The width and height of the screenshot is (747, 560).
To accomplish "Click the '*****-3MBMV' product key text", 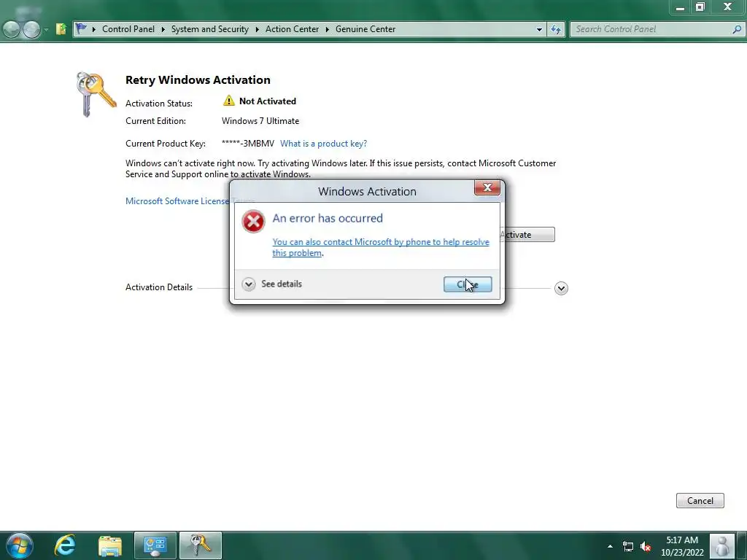I will tap(248, 144).
